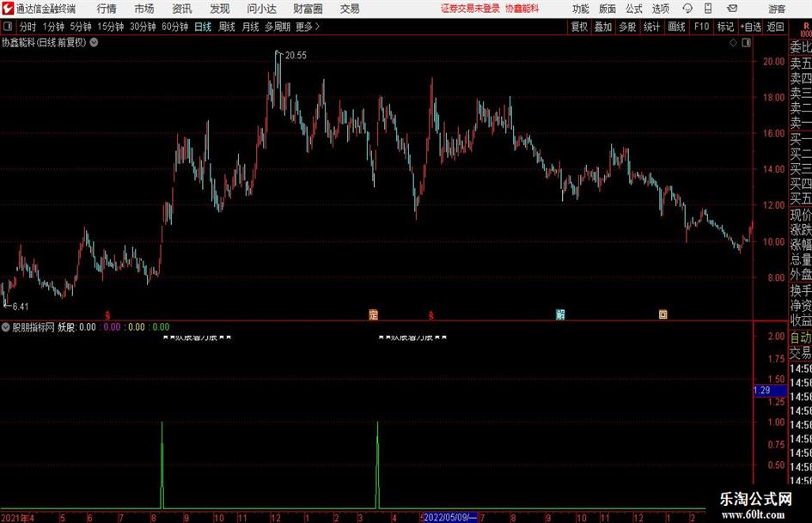Switch to the 60分钟 period tab

coord(175,27)
